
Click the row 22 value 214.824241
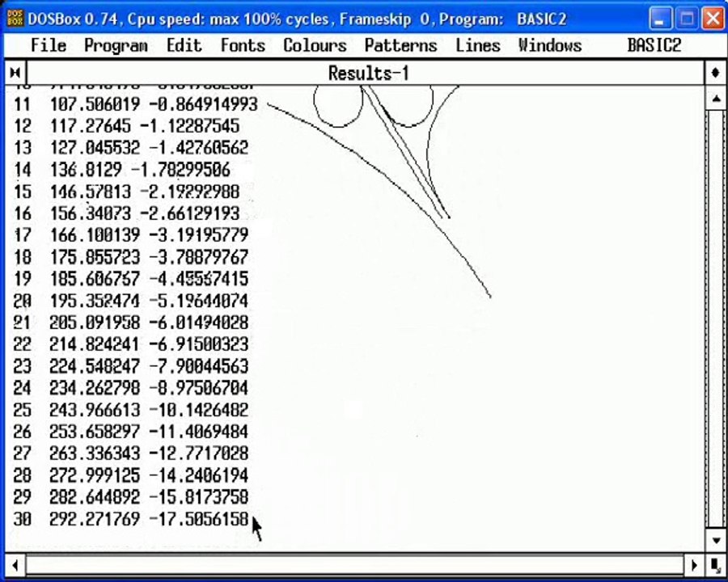pyautogui.click(x=95, y=344)
